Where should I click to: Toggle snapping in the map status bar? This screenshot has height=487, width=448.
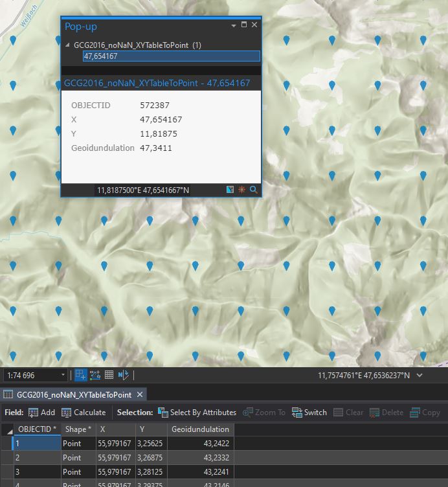tap(81, 375)
